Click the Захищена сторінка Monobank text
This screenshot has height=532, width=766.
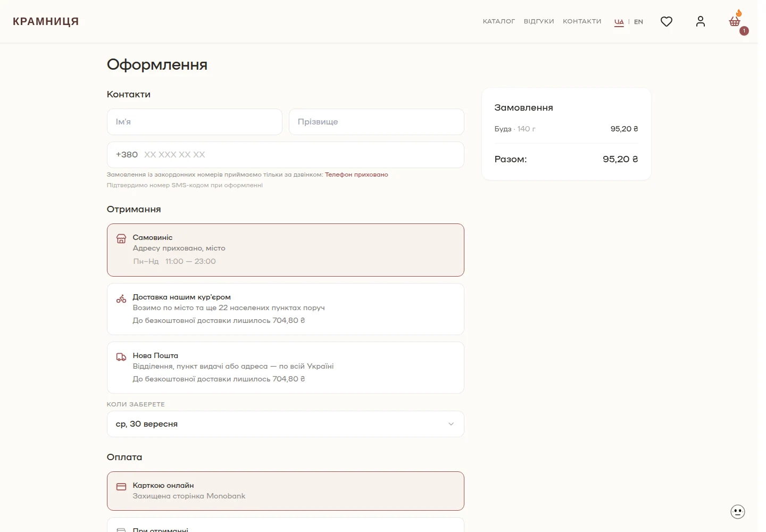click(189, 496)
